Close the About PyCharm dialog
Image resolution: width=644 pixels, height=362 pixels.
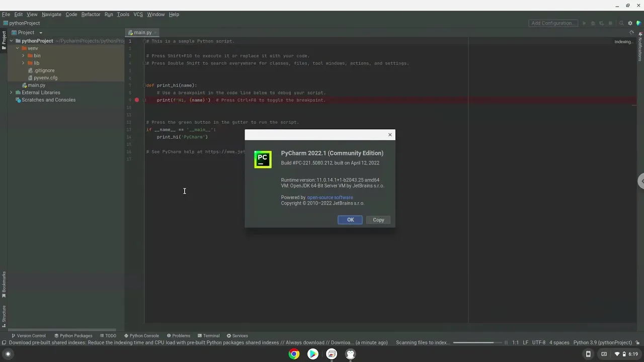tap(390, 135)
